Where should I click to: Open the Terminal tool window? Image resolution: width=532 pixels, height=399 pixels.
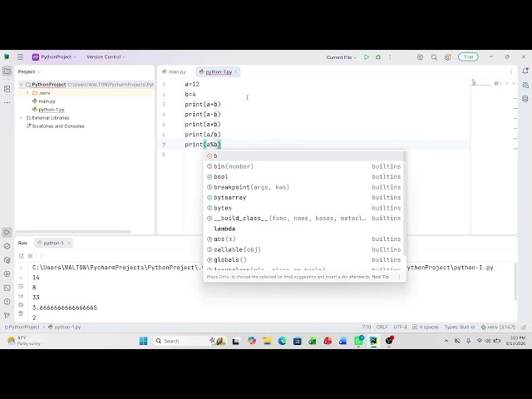(x=7, y=288)
